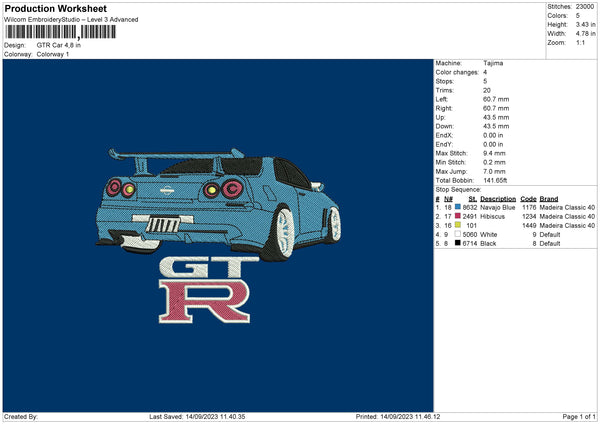Select the Colorway 1 value
The height and width of the screenshot is (424, 600).
[53, 54]
